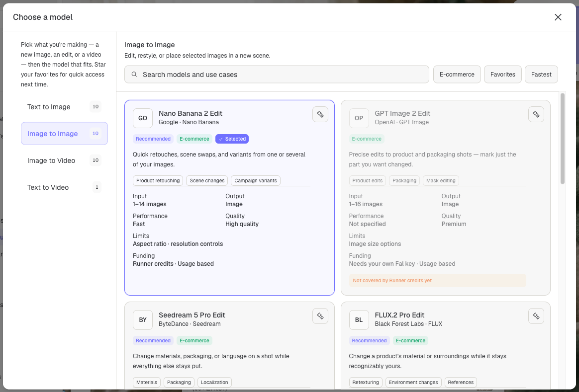Click the Materials tag
The image size is (579, 392).
click(147, 383)
